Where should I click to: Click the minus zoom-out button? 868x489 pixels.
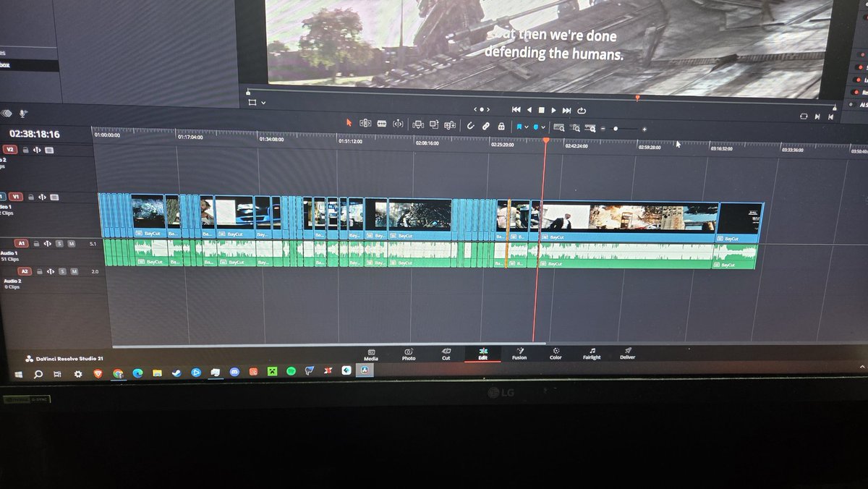click(x=603, y=129)
